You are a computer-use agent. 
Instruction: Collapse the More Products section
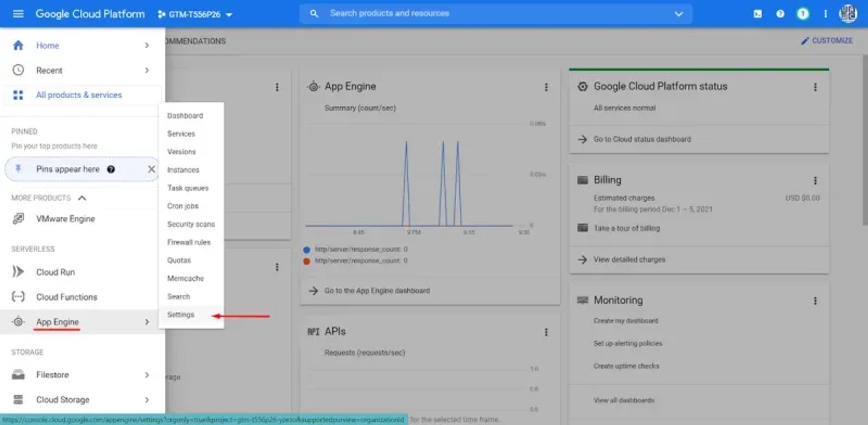tap(82, 198)
